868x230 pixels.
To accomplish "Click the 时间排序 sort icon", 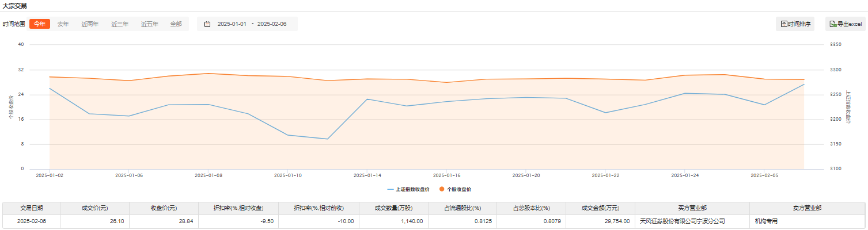I will [x=784, y=24].
